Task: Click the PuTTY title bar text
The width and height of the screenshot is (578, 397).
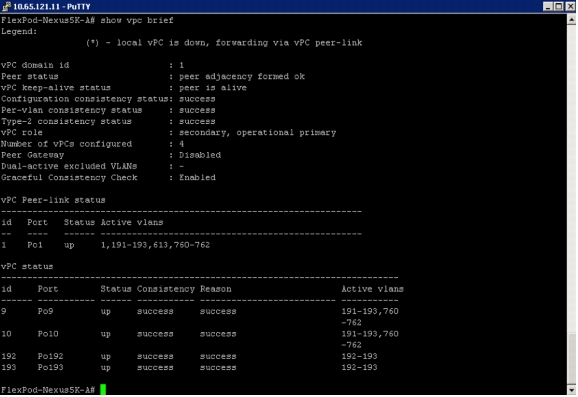Action: pyautogui.click(x=52, y=6)
